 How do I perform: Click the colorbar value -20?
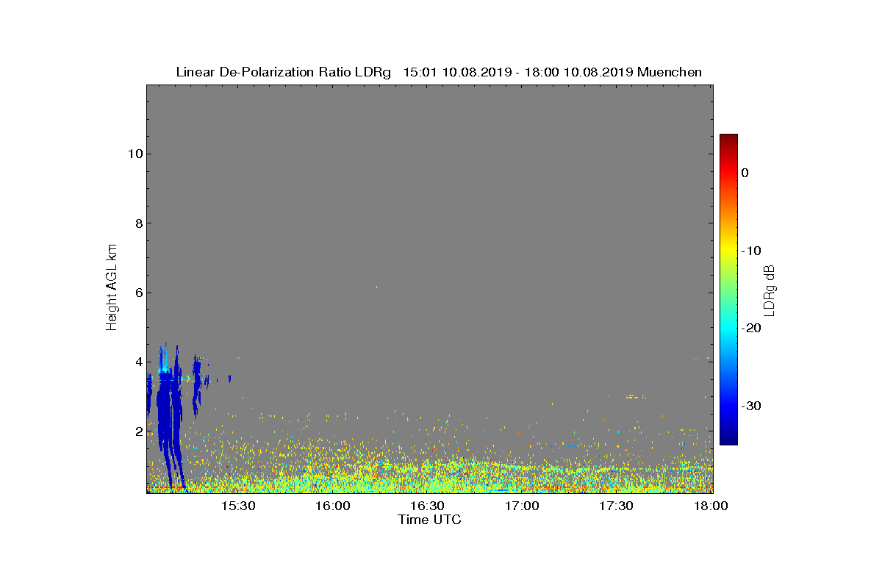(750, 329)
